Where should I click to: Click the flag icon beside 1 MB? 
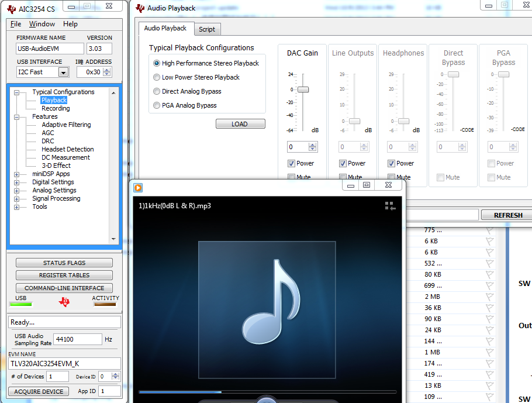pyautogui.click(x=489, y=353)
